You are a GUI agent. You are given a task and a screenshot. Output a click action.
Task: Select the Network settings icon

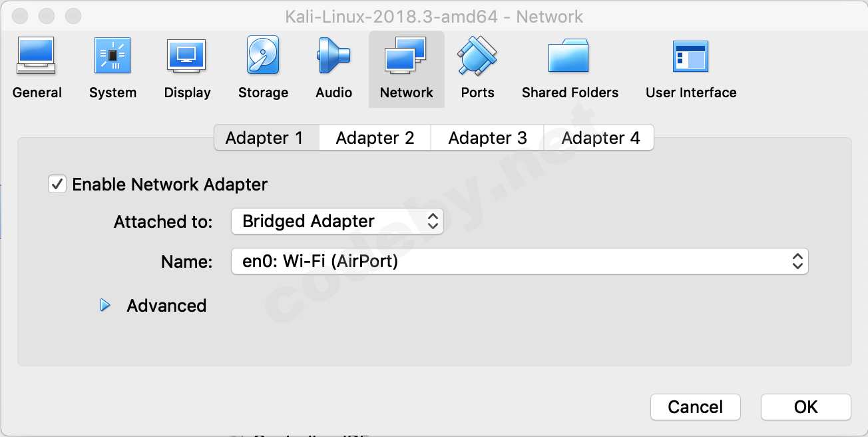(x=406, y=57)
